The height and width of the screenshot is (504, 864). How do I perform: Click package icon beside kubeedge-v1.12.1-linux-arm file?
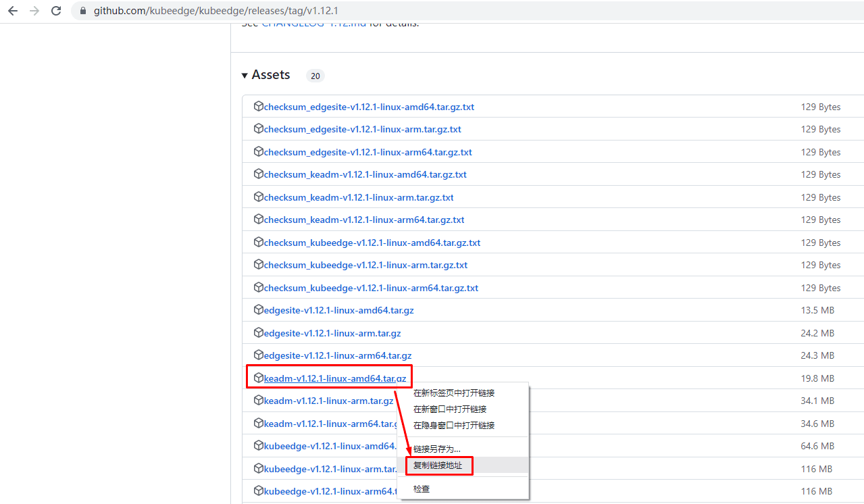pyautogui.click(x=258, y=469)
